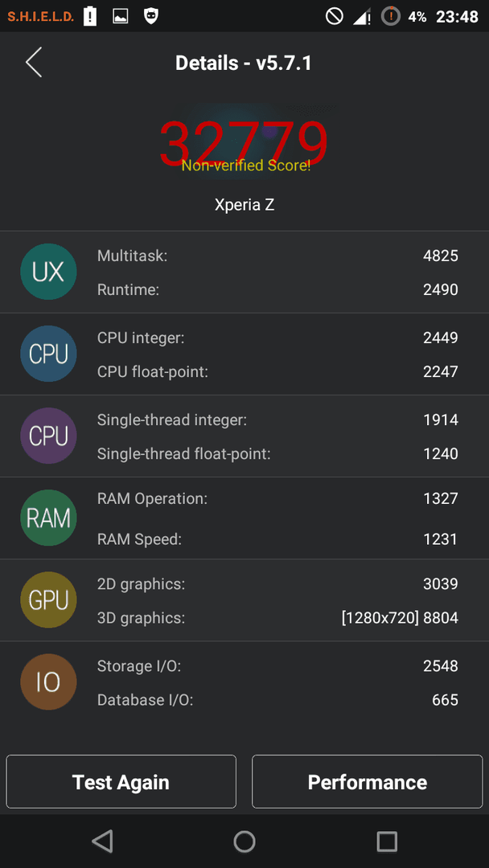Tap the battery warning status icon
Screen dimensions: 489x868
[90, 16]
